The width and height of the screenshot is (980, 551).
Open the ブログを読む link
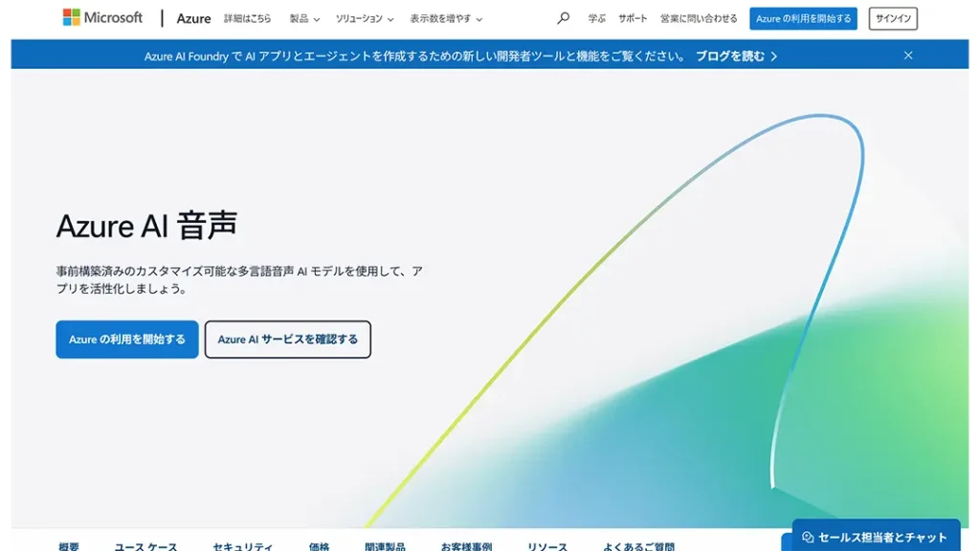point(736,55)
